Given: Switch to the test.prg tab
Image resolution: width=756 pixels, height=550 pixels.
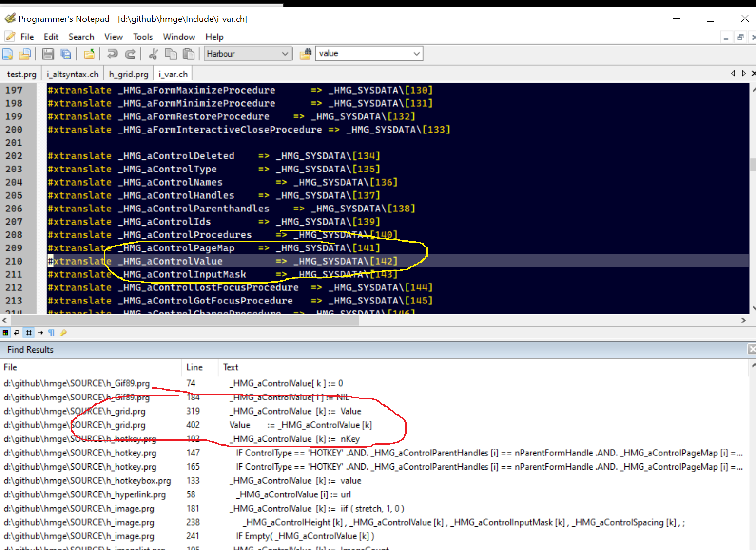Looking at the screenshot, I should (21, 74).
